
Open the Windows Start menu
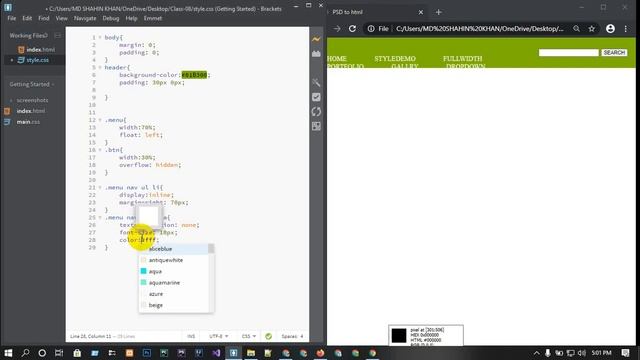(x=8, y=353)
